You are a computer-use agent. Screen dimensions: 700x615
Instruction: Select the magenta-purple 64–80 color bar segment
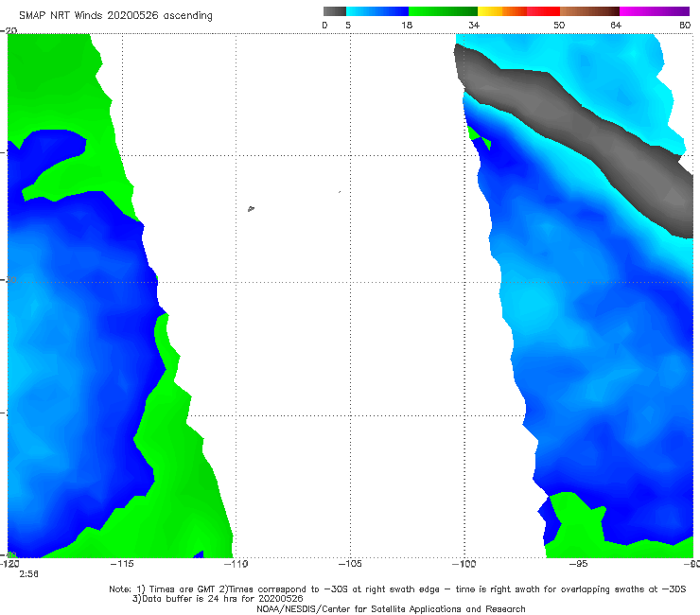(x=655, y=11)
